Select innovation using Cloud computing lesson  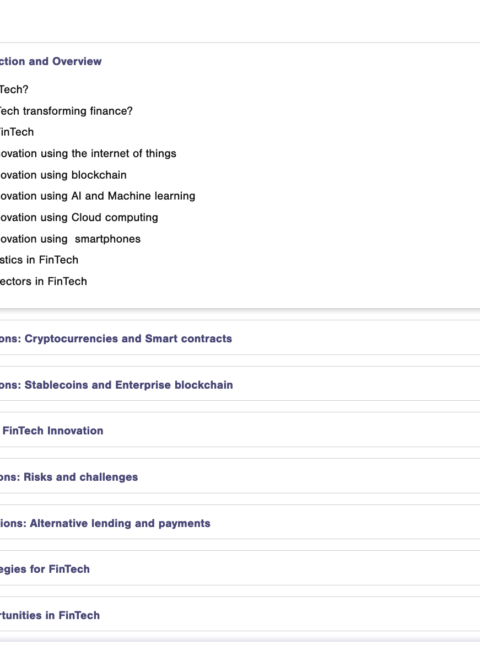click(79, 217)
